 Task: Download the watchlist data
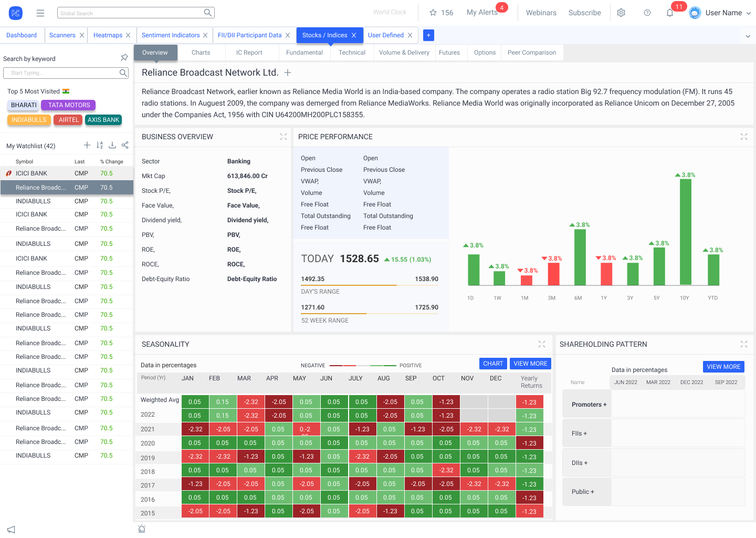[x=112, y=145]
